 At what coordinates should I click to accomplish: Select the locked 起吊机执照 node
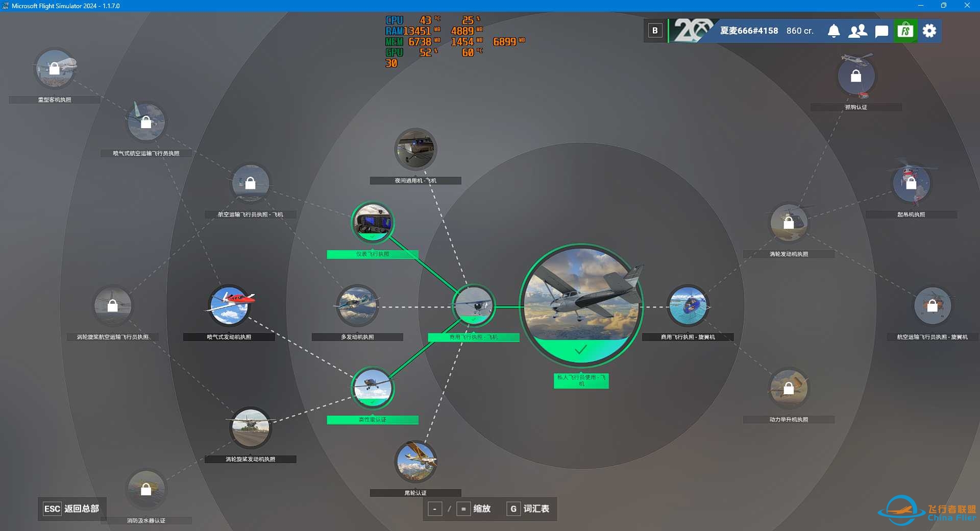tap(911, 183)
